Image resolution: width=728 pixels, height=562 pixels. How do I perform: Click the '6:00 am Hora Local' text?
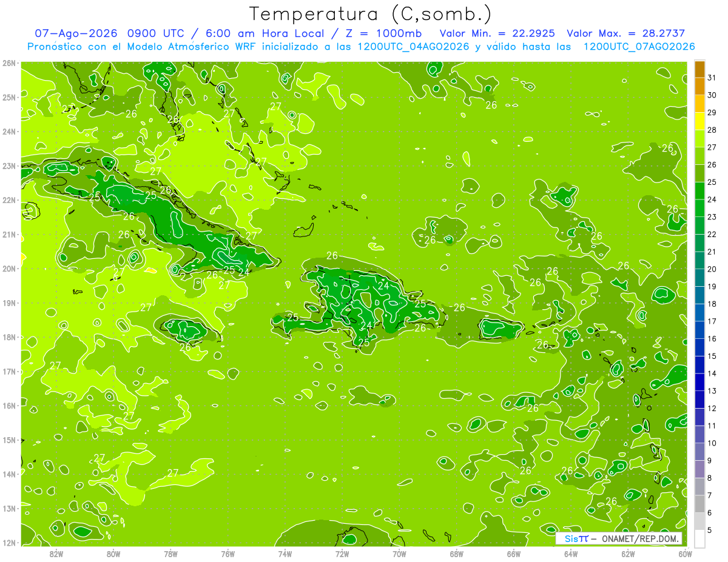pyautogui.click(x=264, y=33)
